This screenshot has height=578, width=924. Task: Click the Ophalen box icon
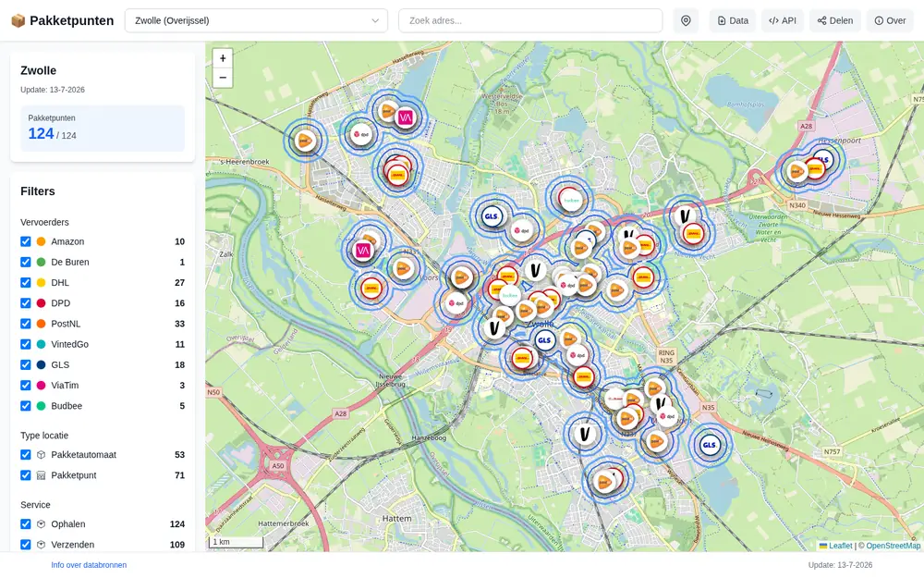pos(42,523)
